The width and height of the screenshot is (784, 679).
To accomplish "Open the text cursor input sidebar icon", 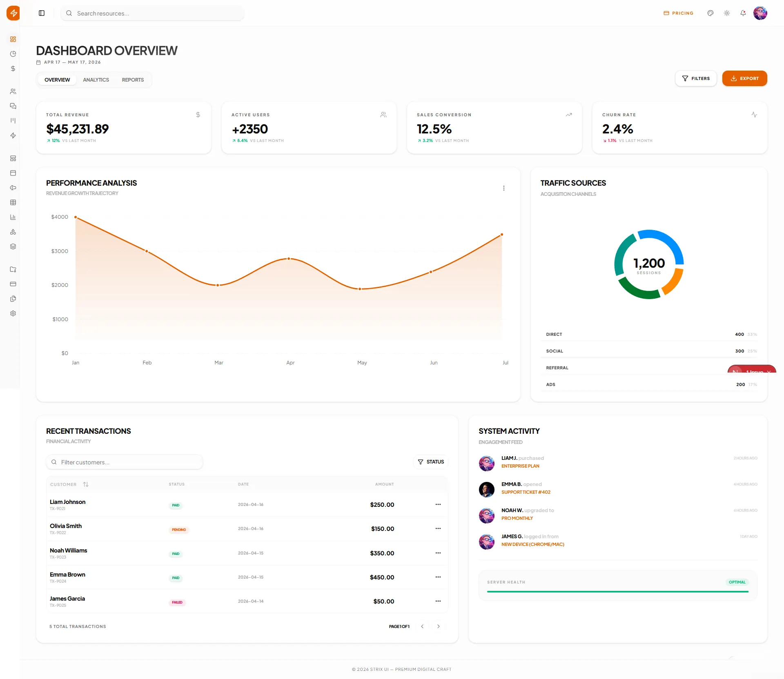I will tap(13, 188).
